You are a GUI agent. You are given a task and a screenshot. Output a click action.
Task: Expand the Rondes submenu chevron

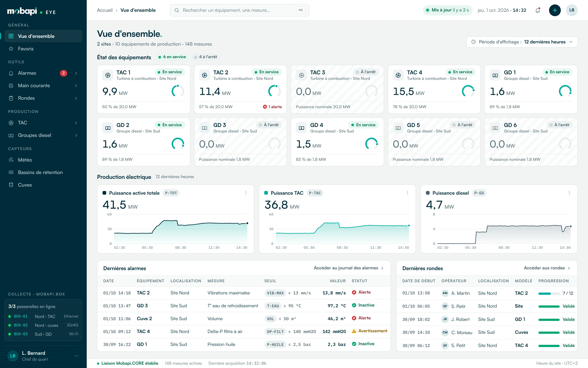point(76,98)
